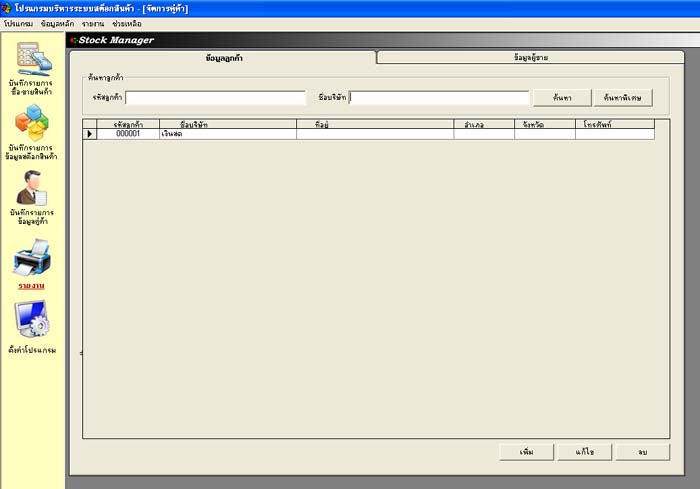
Task: Open the trading partner businessman icon
Action: (x=31, y=188)
